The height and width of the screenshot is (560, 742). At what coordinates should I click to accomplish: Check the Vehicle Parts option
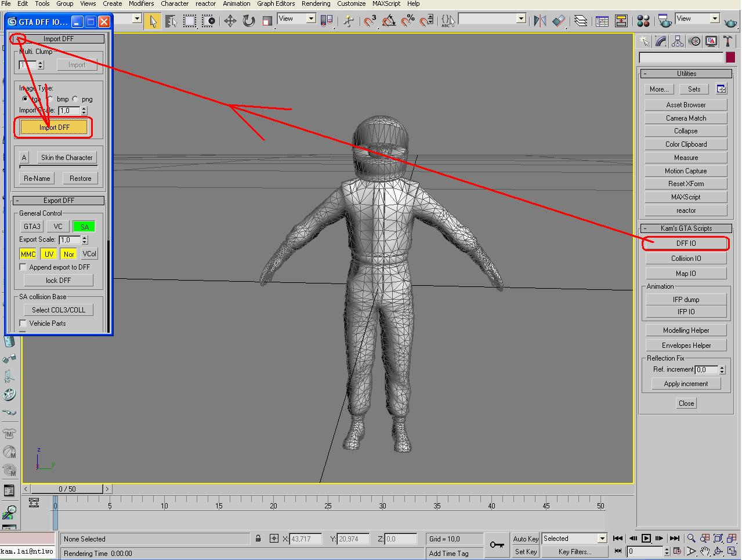point(23,323)
